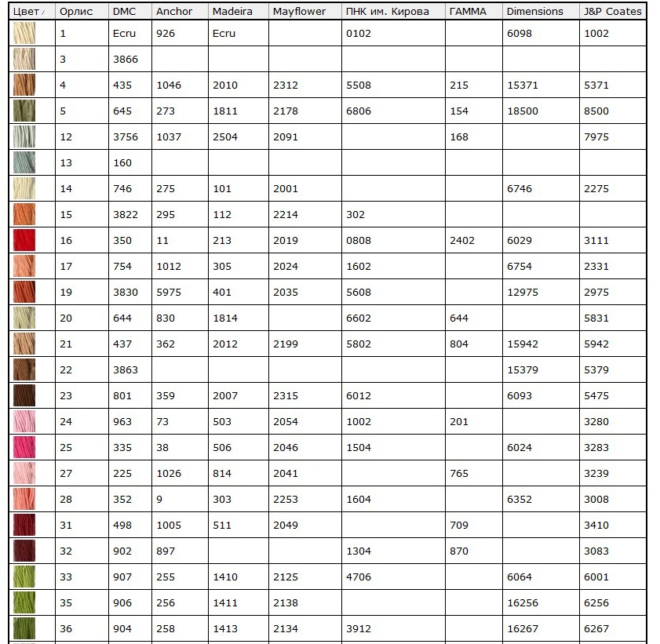
Task: Select the thread swatch for Орлис 3
Action: pos(24,60)
